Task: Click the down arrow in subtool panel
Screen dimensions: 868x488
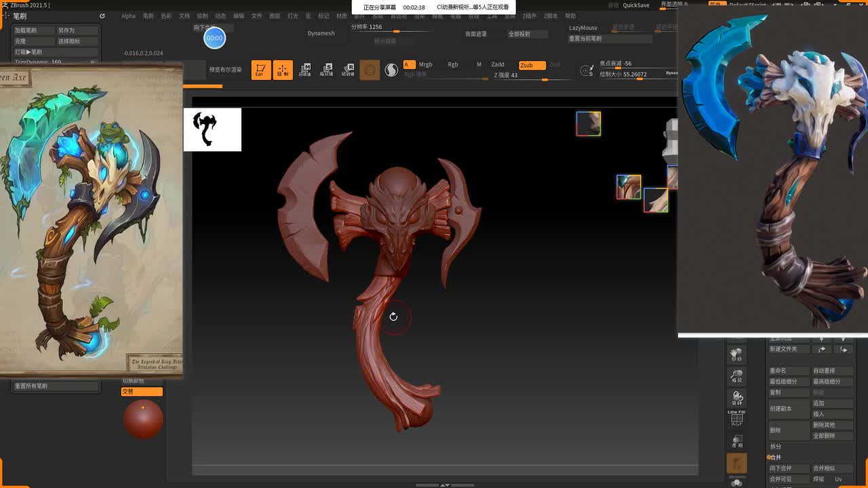Action: click(x=844, y=338)
